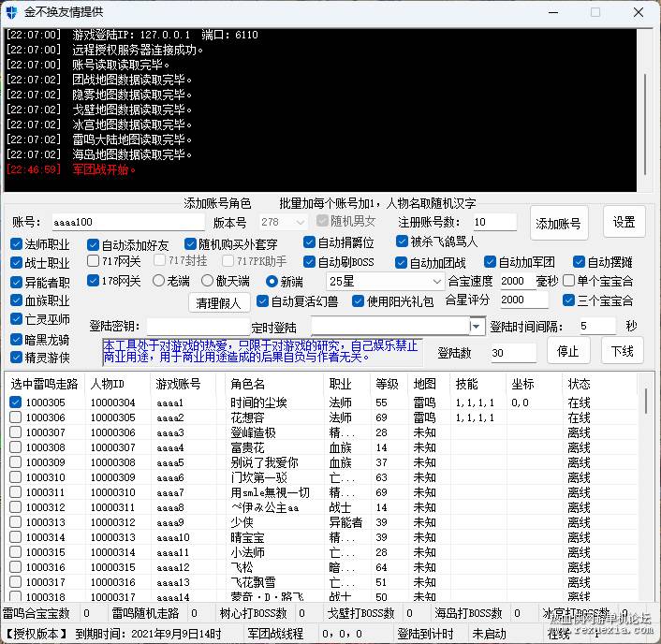The image size is (661, 644).
Task: Click the log console scrollbar
Action: point(644,124)
